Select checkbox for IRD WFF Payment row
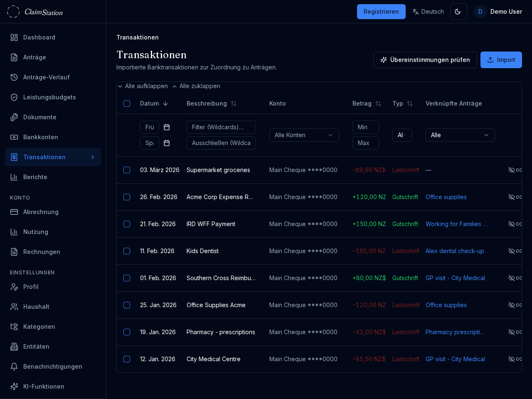The image size is (532, 399). pos(127,224)
